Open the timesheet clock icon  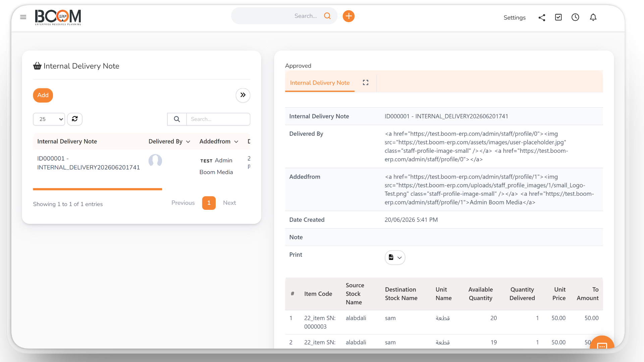pos(575,17)
